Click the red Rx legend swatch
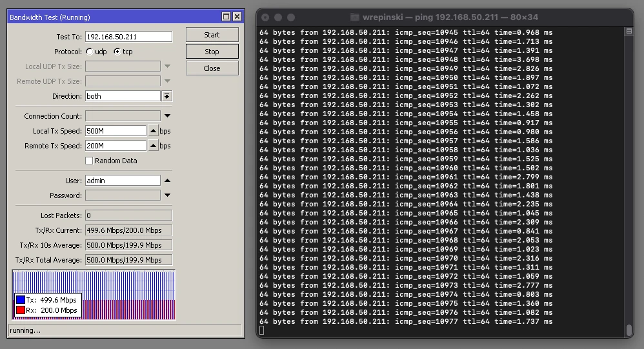644x349 pixels. coord(21,310)
